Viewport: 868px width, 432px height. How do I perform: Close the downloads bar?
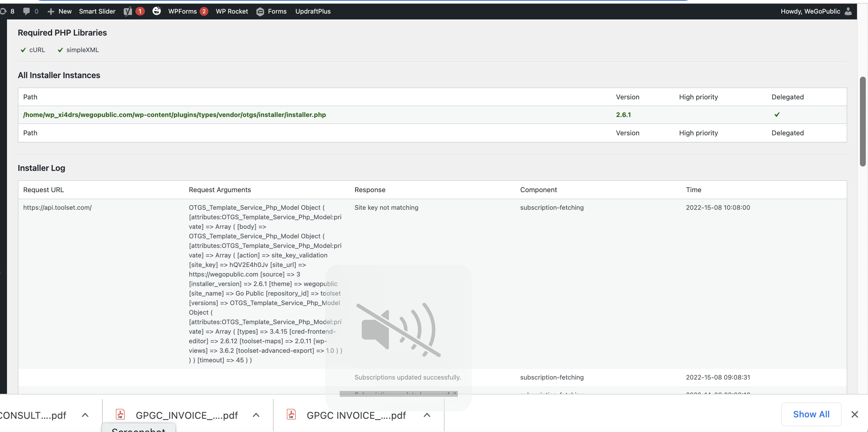[855, 414]
